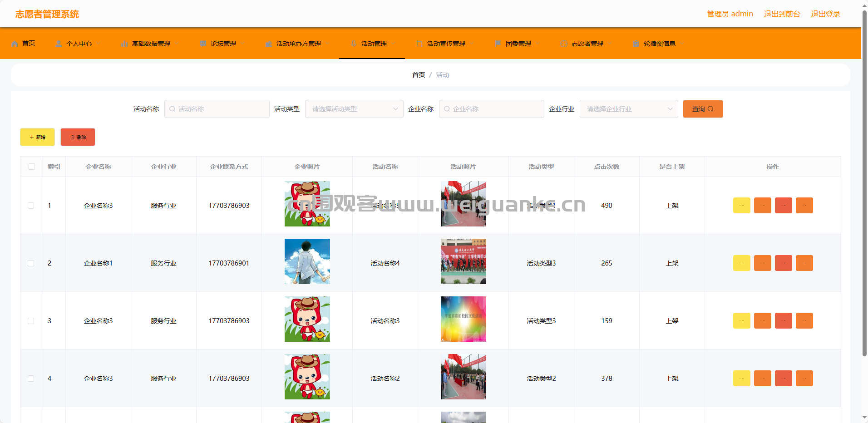Click the bar chart icon for 基础数据管理
This screenshot has height=423, width=868.
pos(124,44)
